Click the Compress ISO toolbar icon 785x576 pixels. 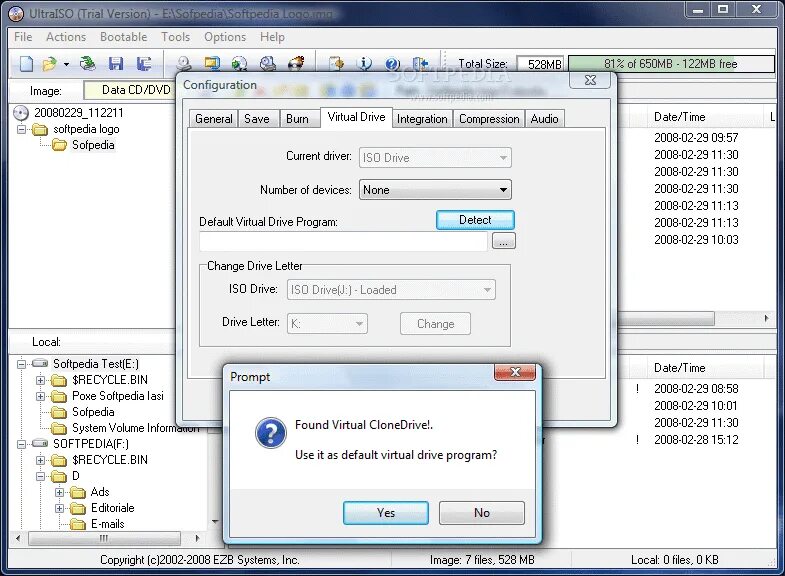pos(212,64)
